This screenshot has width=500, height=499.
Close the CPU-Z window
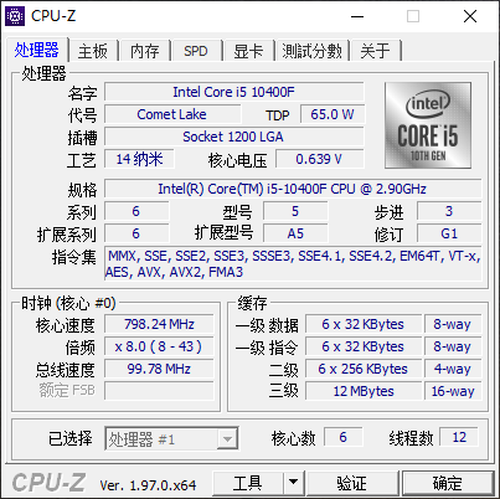click(x=470, y=16)
